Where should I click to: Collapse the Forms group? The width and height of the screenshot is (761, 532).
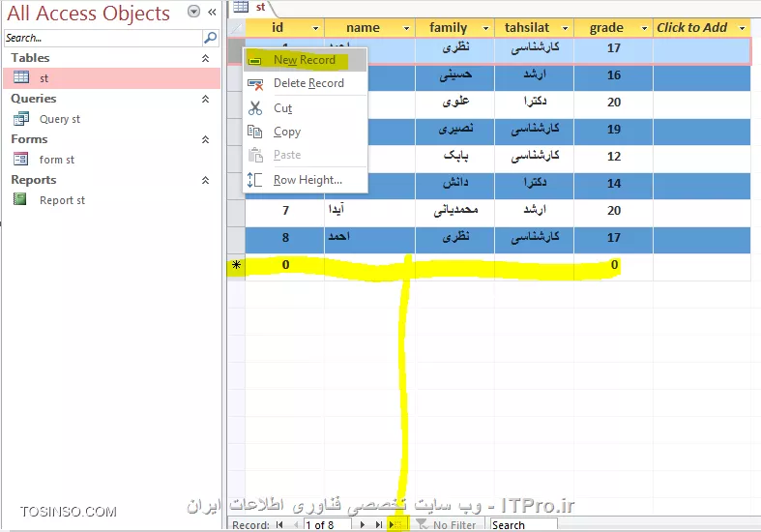pos(205,140)
